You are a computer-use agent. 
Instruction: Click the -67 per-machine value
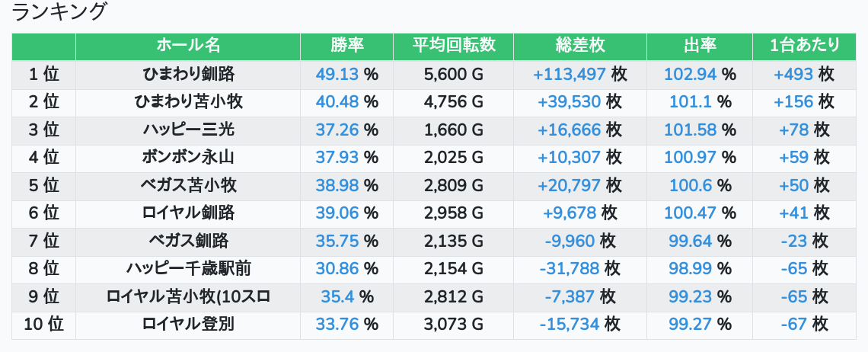pyautogui.click(x=793, y=325)
